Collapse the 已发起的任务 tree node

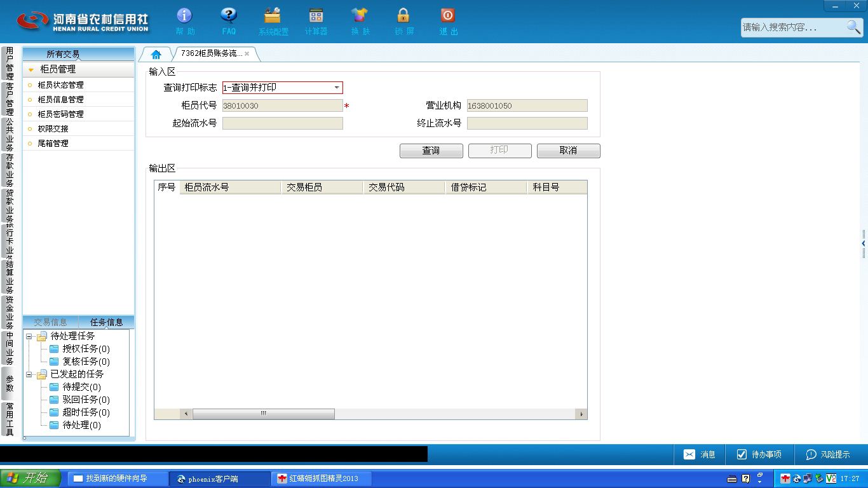point(29,374)
